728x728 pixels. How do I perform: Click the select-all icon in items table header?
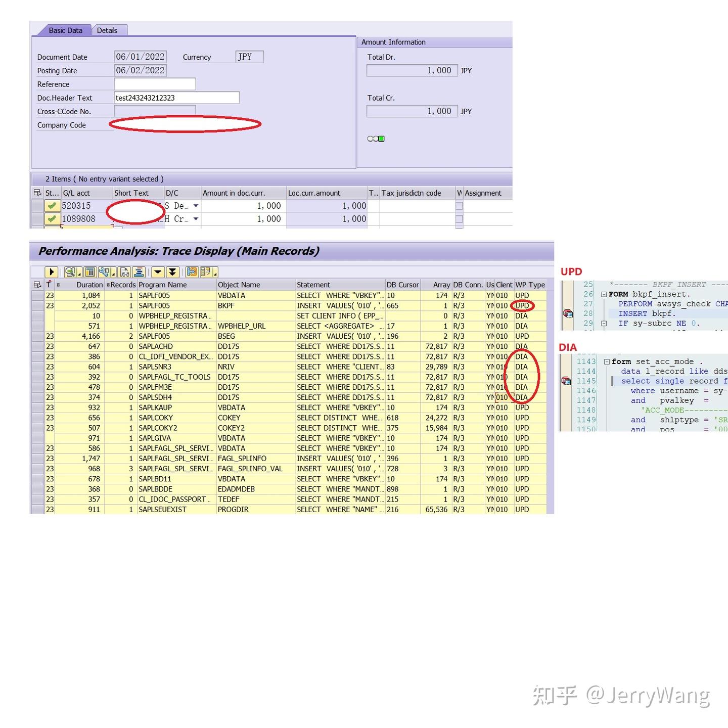(37, 193)
